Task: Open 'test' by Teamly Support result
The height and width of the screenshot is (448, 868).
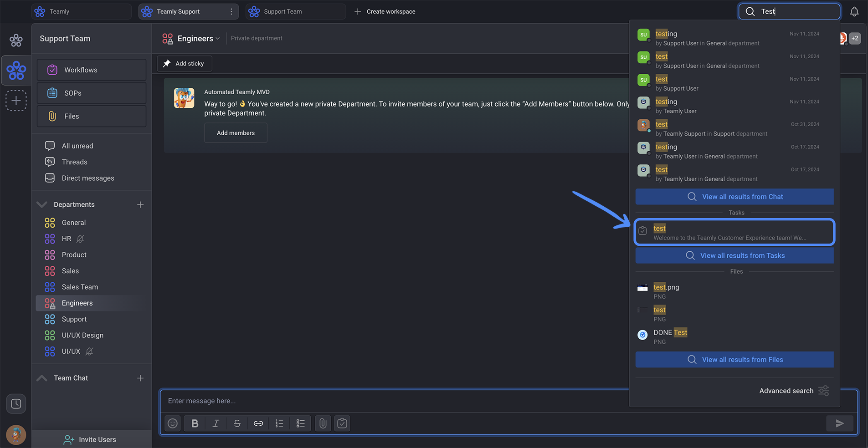Action: coord(734,129)
